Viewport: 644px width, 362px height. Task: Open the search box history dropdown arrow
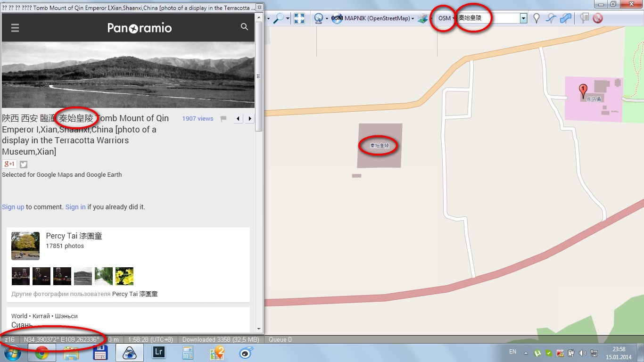(x=523, y=18)
